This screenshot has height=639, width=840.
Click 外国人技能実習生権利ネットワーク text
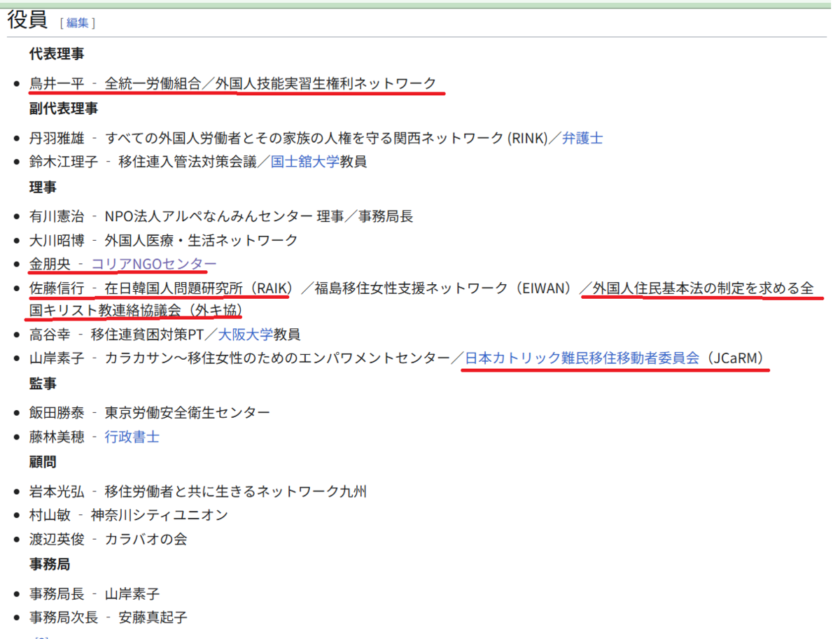(326, 83)
